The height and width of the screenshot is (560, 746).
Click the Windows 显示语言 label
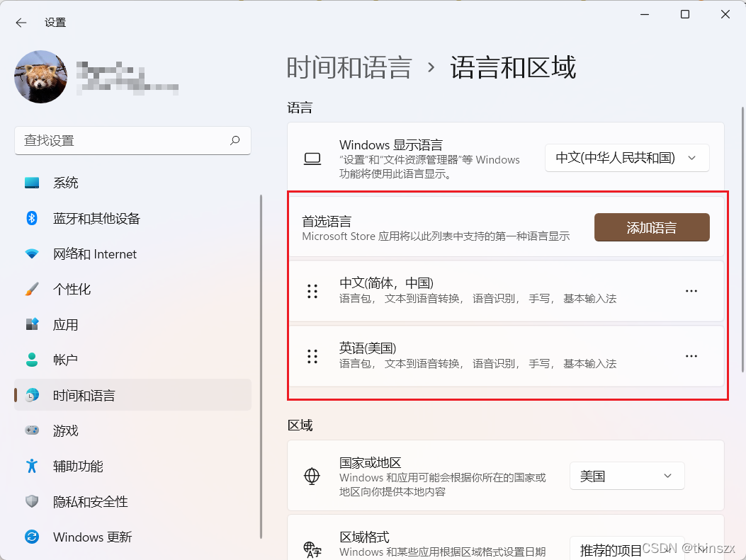pyautogui.click(x=390, y=144)
